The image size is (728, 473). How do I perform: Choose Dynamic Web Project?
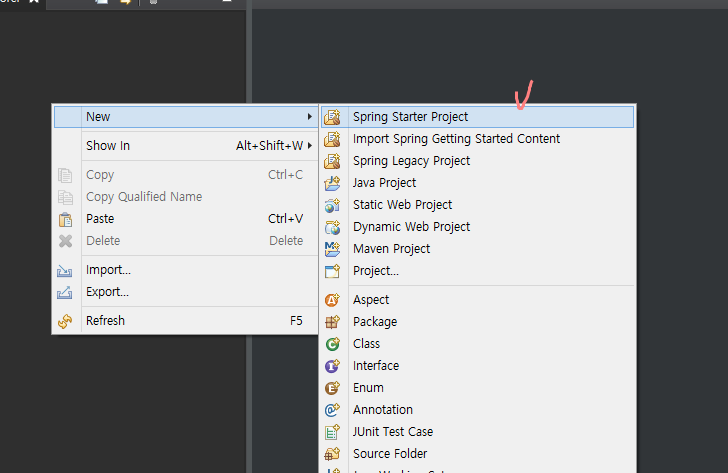[477, 227]
